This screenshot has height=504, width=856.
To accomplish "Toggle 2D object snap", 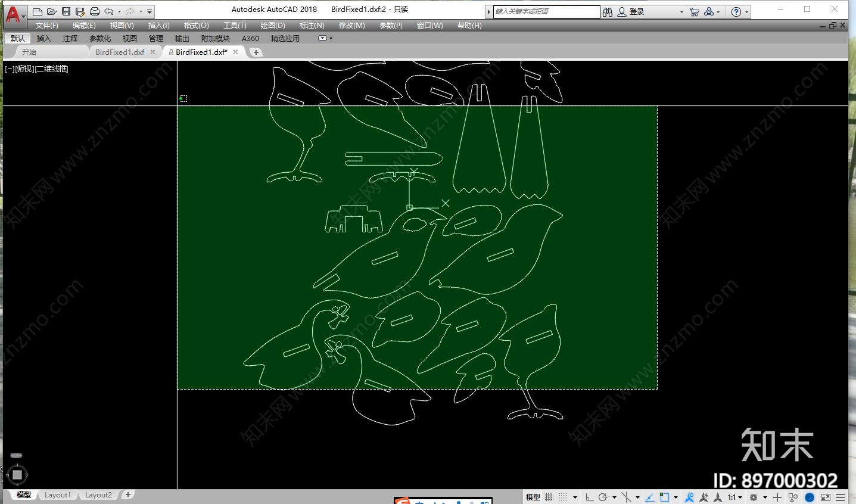I will tap(665, 497).
